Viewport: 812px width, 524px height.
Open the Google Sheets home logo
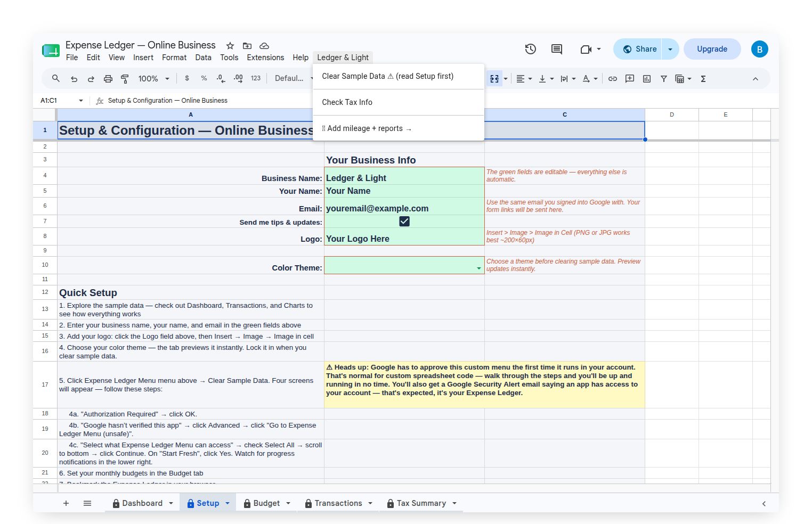point(51,51)
